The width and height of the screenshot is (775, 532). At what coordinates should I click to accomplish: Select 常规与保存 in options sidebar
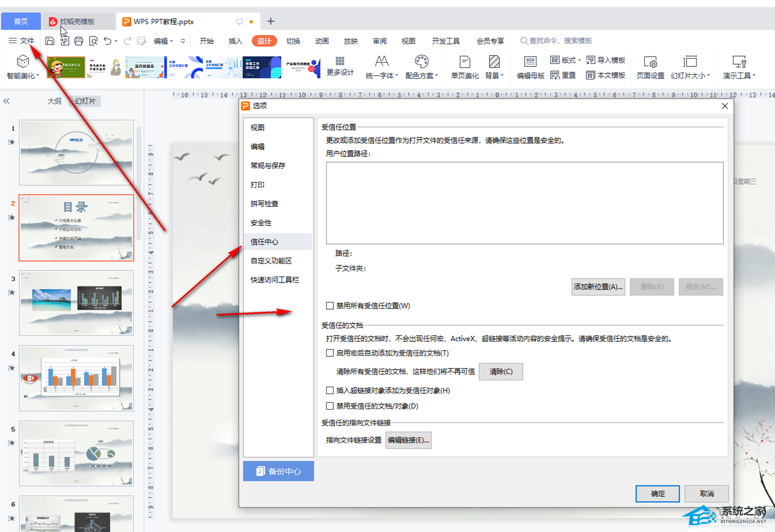click(278, 166)
